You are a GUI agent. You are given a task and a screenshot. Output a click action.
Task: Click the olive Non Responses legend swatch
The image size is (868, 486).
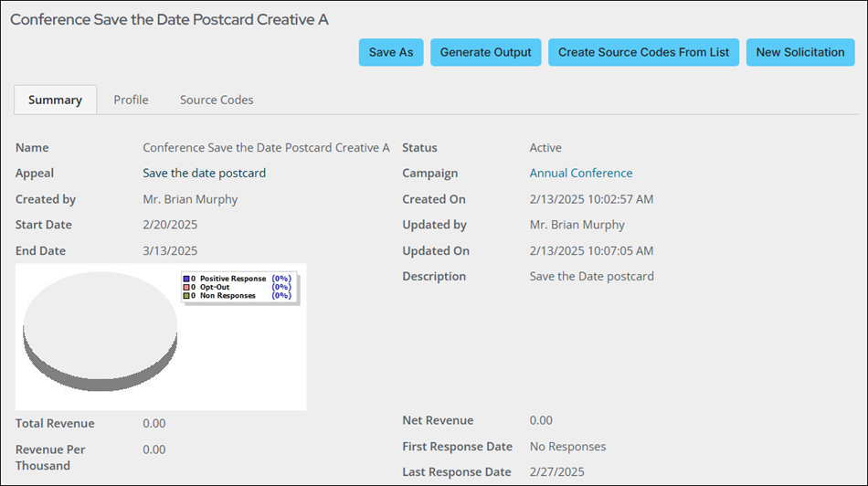[x=186, y=296]
